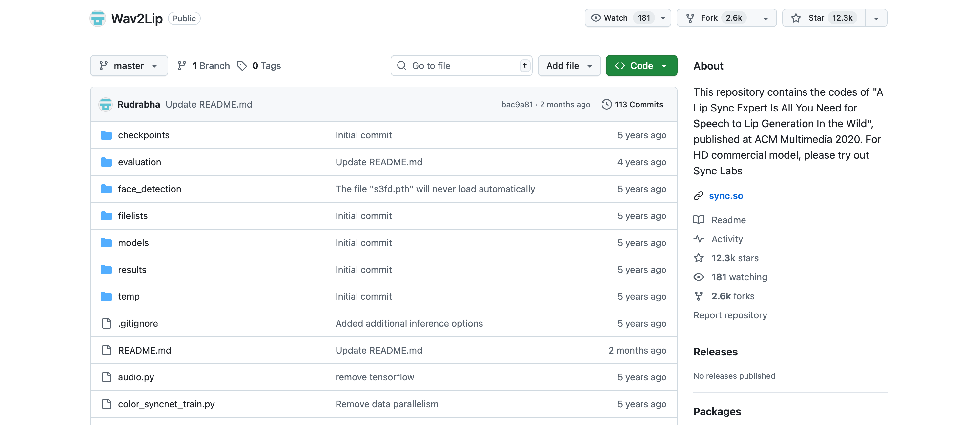Open the temp folder name

click(129, 296)
